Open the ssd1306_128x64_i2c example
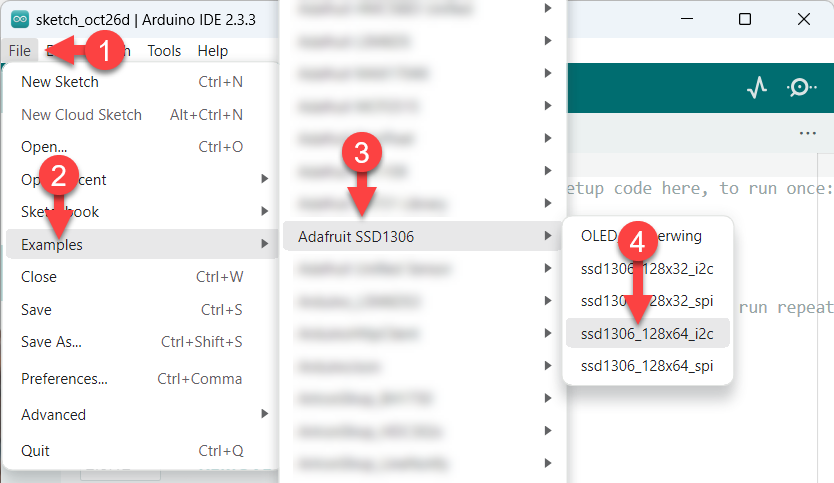Viewport: 834px width, 483px height. coord(647,333)
